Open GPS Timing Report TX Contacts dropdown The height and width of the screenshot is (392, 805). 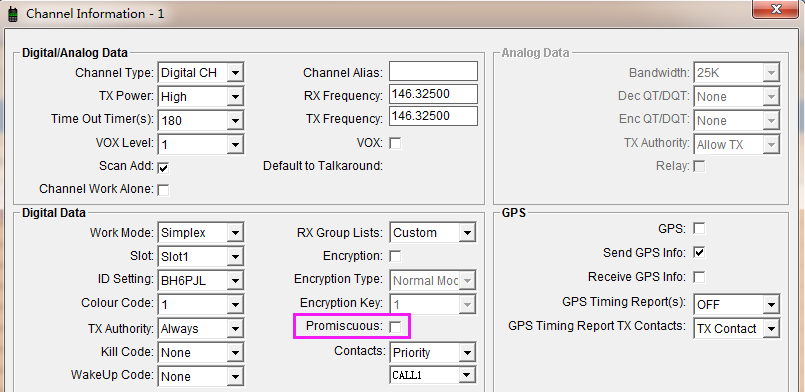coord(737,328)
